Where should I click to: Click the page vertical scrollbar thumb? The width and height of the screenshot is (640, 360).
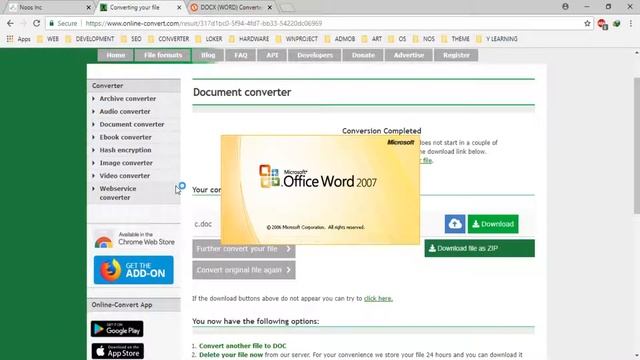tap(636, 145)
